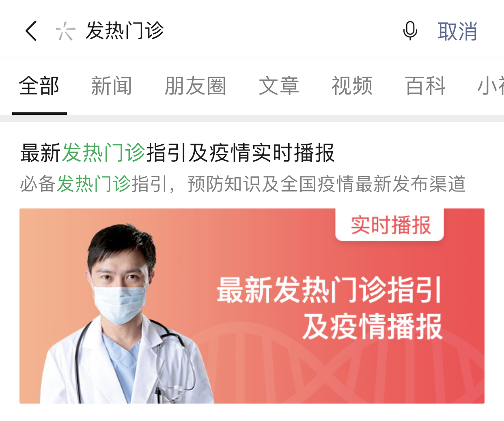Image resolution: width=504 pixels, height=421 pixels.
Task: Show results under the 视频 tab
Action: 352,86
